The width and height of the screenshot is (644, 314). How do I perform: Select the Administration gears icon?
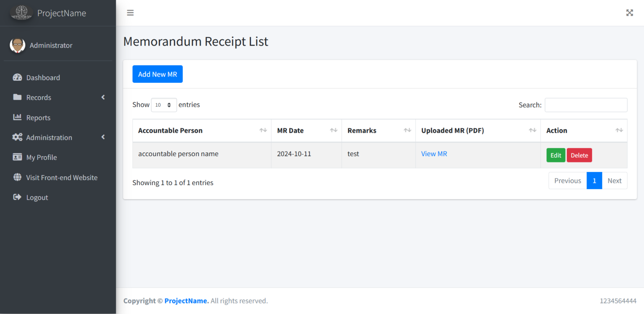17,137
